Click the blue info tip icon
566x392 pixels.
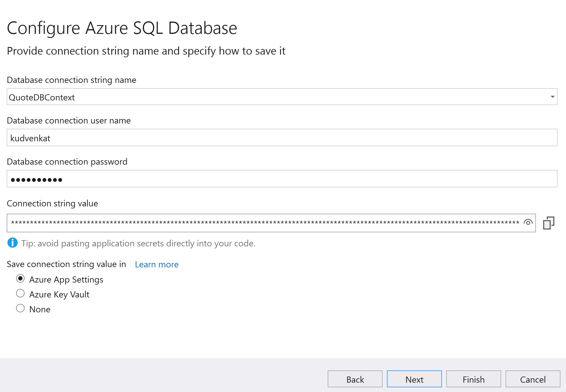click(x=13, y=243)
